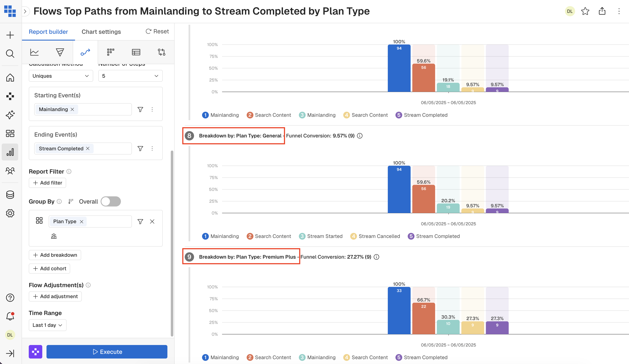
Task: Open notifications bell in left sidebar
Action: tap(10, 316)
